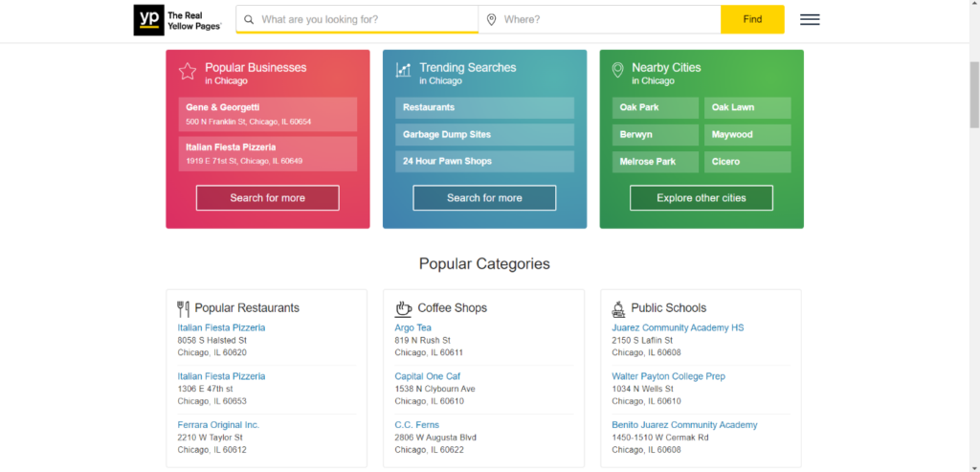
Task: Click the Public Schools desk icon
Action: 618,309
